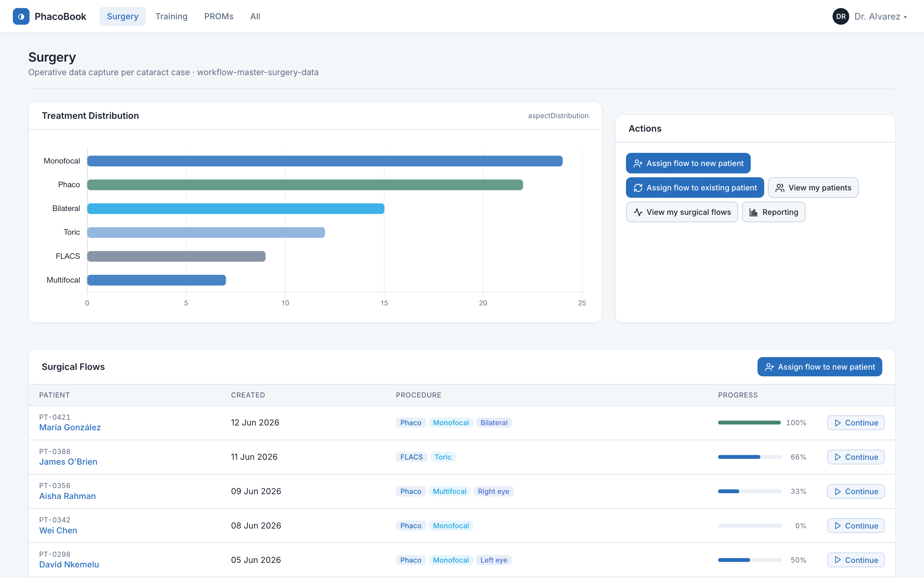Click the 09 Jun 2026 date cell

[x=256, y=492]
